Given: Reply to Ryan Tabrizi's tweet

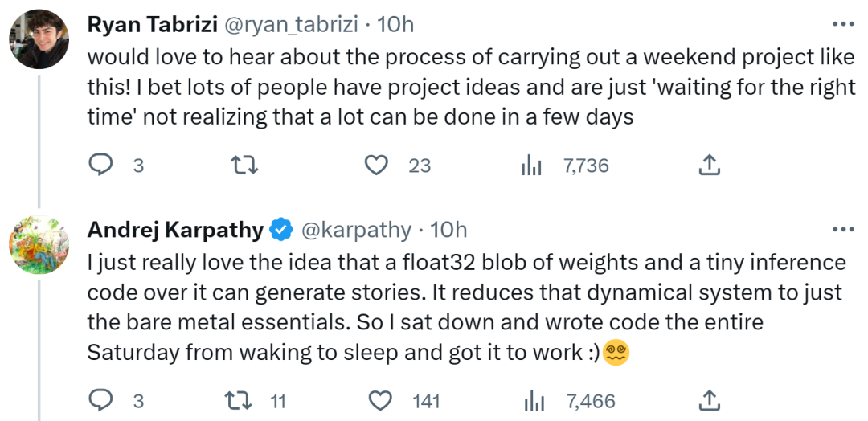Looking at the screenshot, I should (100, 166).
